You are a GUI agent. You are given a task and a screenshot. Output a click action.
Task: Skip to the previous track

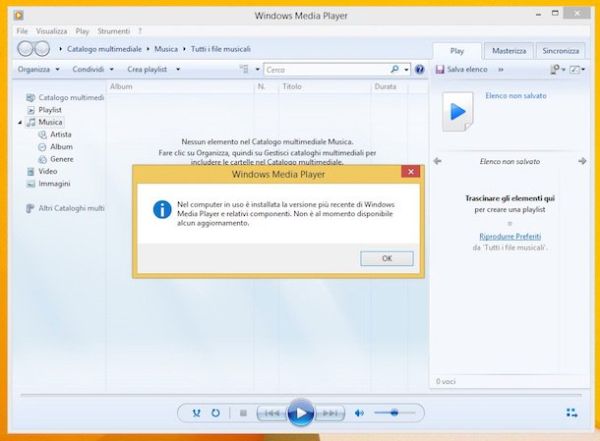tap(269, 412)
